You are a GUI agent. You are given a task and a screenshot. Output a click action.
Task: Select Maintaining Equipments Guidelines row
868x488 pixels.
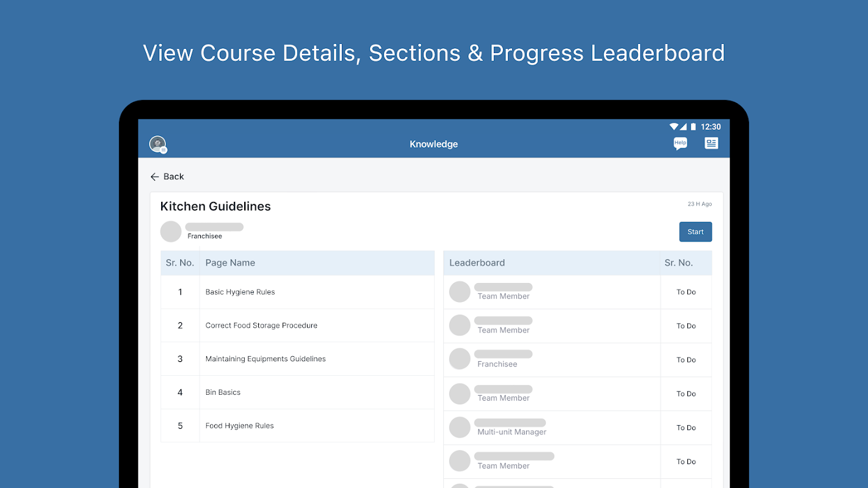pyautogui.click(x=266, y=359)
